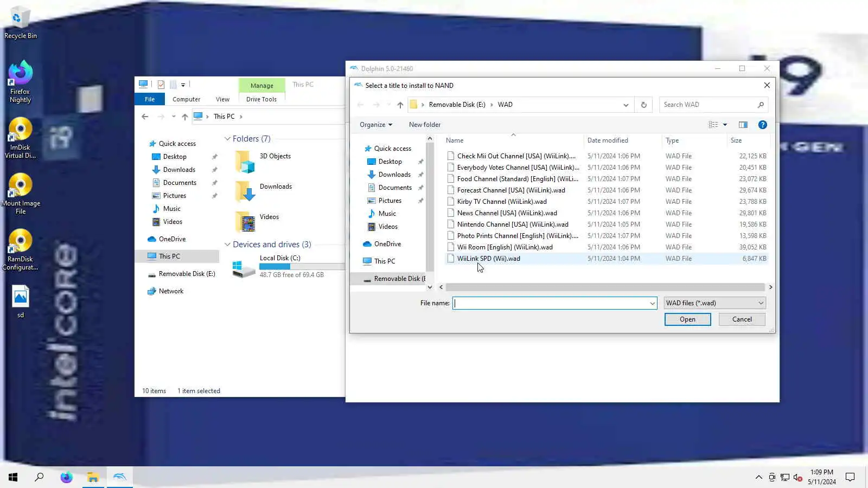Open the WAD files type filter dropdown
Screen dimensions: 868x488
[714, 303]
